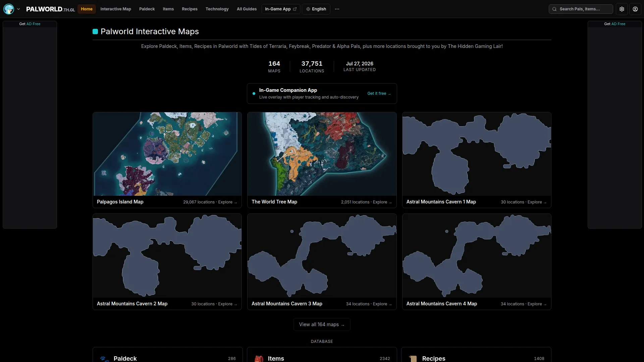
Task: Open settings via the gear icon
Action: point(622,9)
